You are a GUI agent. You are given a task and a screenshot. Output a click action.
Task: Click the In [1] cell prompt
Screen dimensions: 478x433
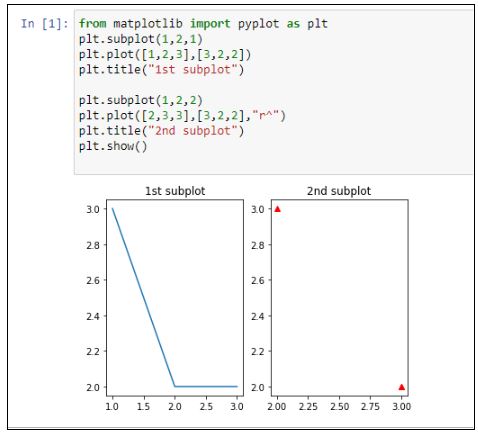pos(44,24)
